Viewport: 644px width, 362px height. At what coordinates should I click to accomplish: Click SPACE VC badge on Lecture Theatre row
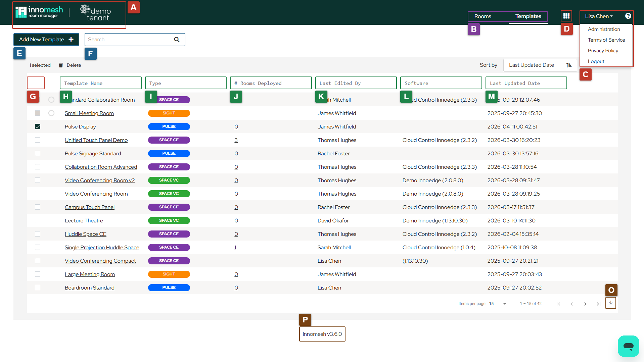pyautogui.click(x=169, y=220)
